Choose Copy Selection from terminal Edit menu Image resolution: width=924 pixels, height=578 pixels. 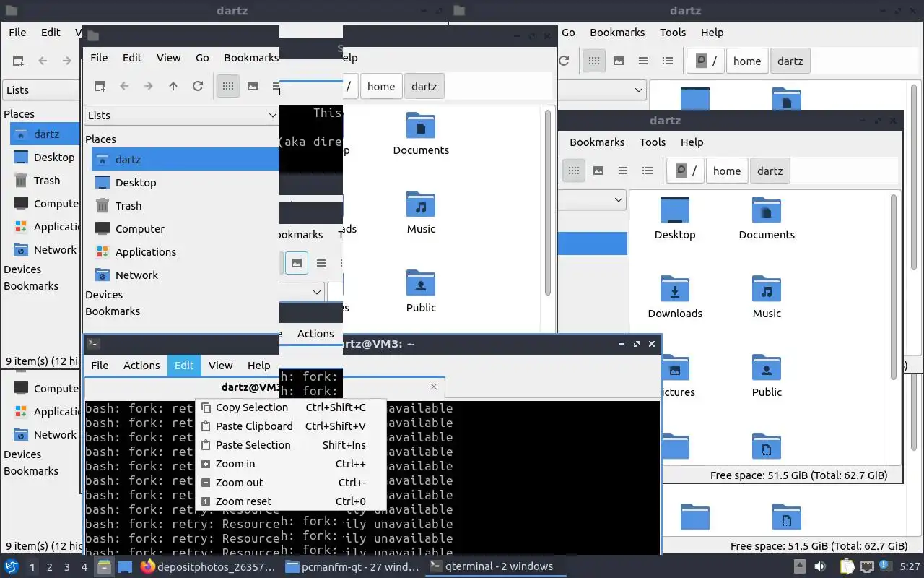coord(291,407)
